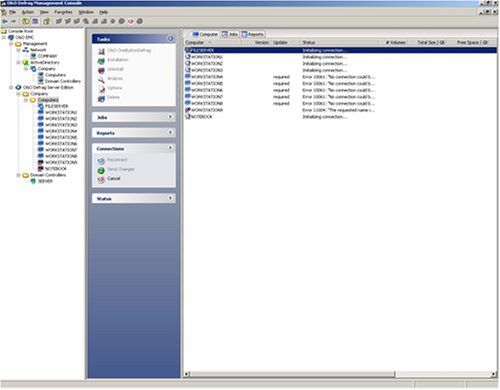Image resolution: width=500 pixels, height=390 pixels.
Task: Open the Favorites menu
Action: pyautogui.click(x=63, y=12)
